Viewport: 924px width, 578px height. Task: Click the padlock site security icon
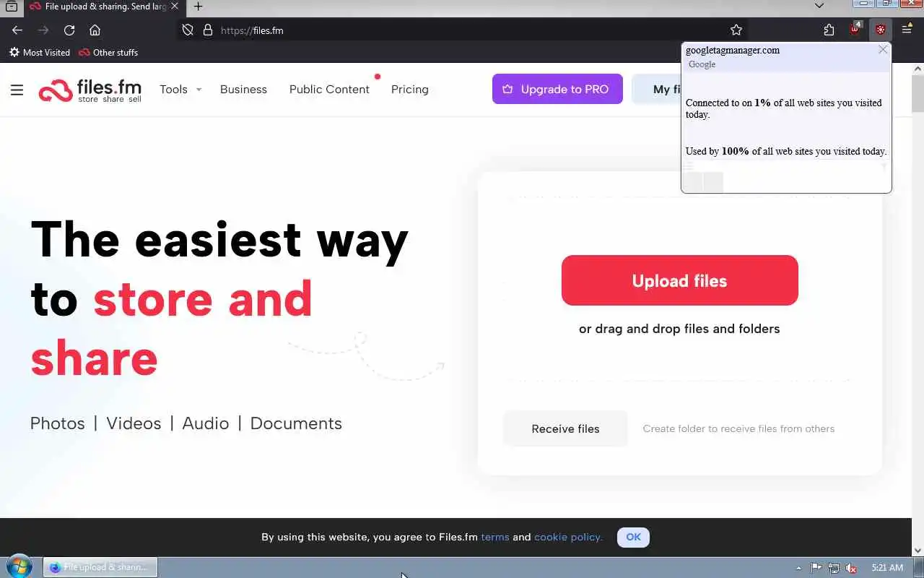tap(208, 30)
